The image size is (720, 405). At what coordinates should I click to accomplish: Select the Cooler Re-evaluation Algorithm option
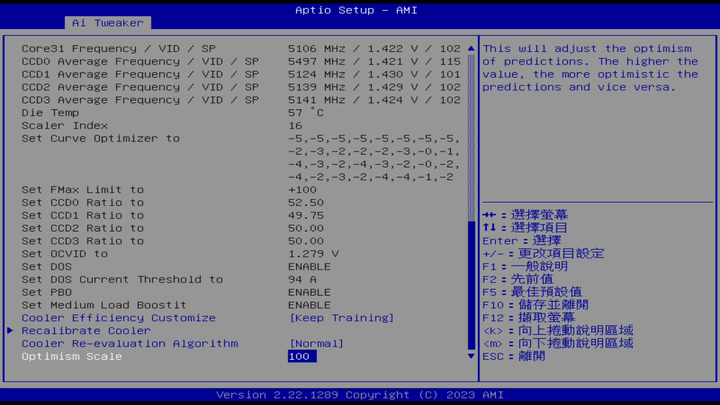click(130, 343)
